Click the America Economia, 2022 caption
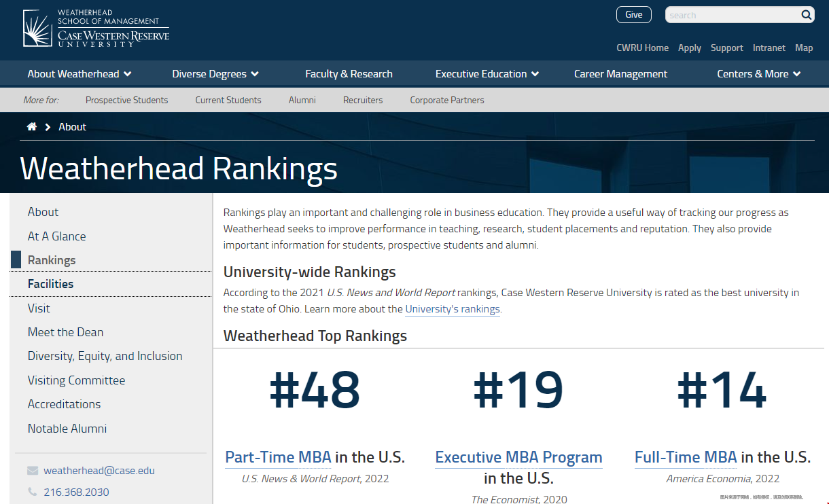 [x=722, y=479]
